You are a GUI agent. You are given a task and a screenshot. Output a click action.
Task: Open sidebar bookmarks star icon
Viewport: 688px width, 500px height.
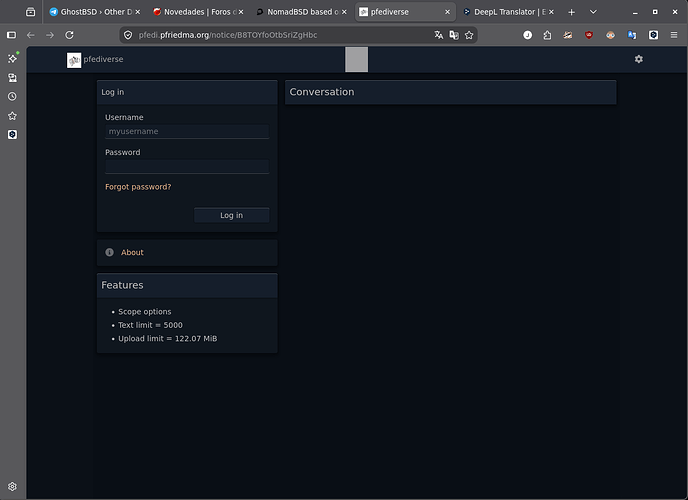pyautogui.click(x=12, y=116)
